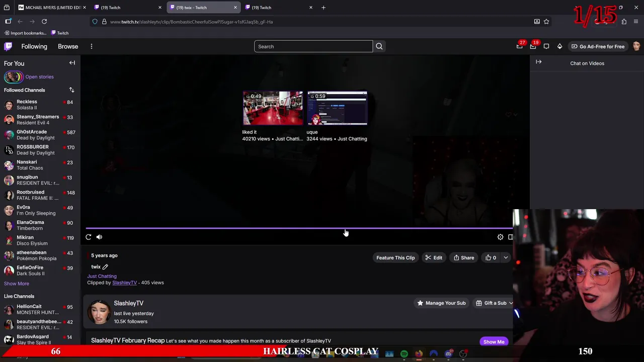
Task: Open Ev0ra followed channel
Action: coord(40,210)
